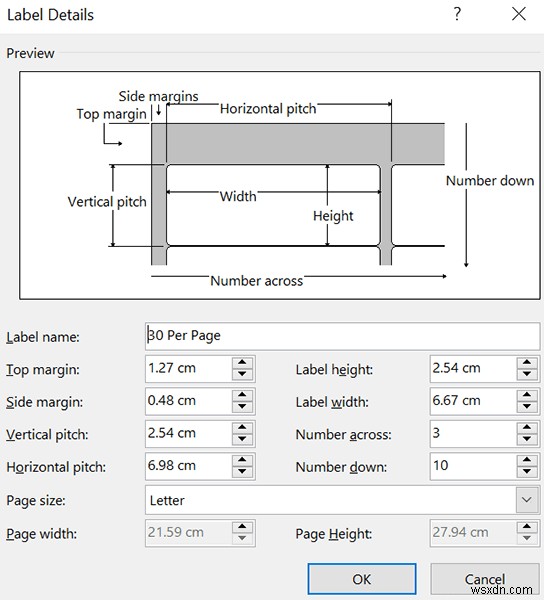Decrease Number down with down arrow
The width and height of the screenshot is (544, 600).
click(527, 472)
